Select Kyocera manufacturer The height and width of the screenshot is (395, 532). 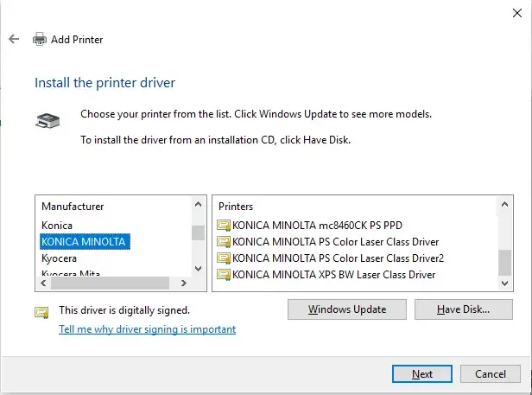click(x=59, y=258)
